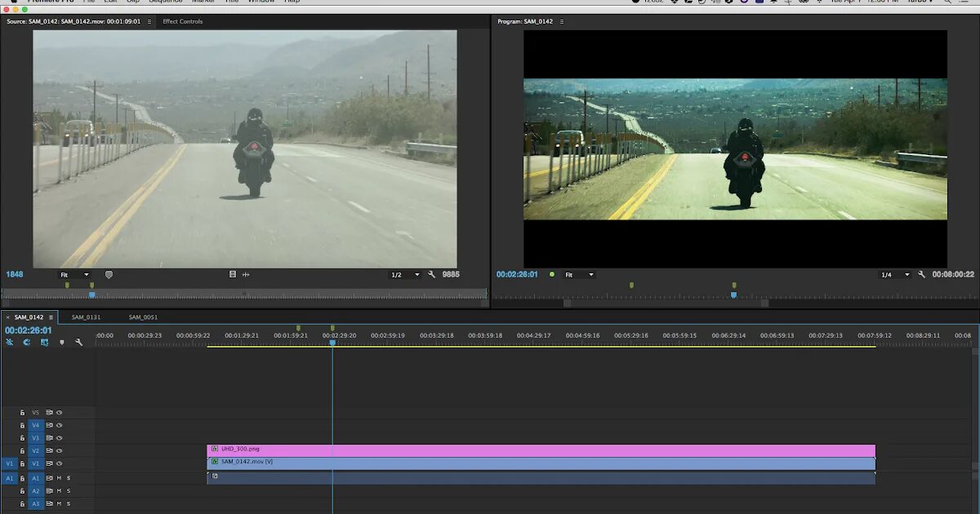The image size is (980, 514).
Task: Hide track V1 using its eye icon
Action: coord(59,463)
